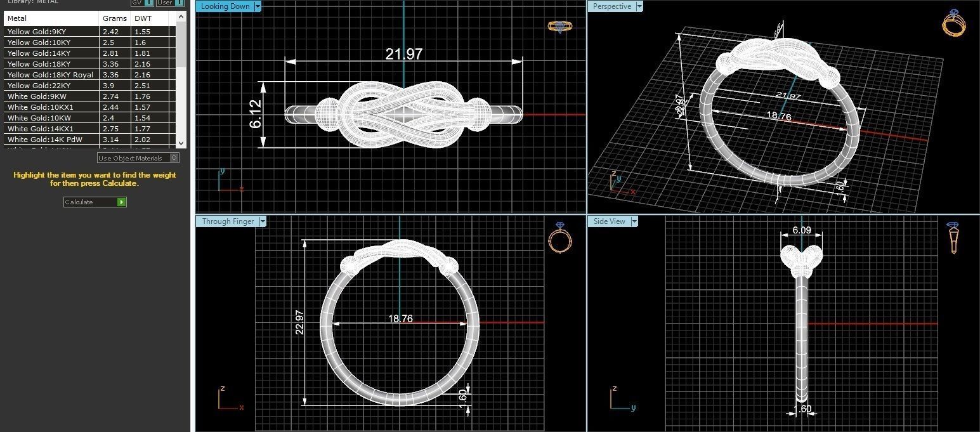
Task: Click the DWT column header
Action: (150, 18)
